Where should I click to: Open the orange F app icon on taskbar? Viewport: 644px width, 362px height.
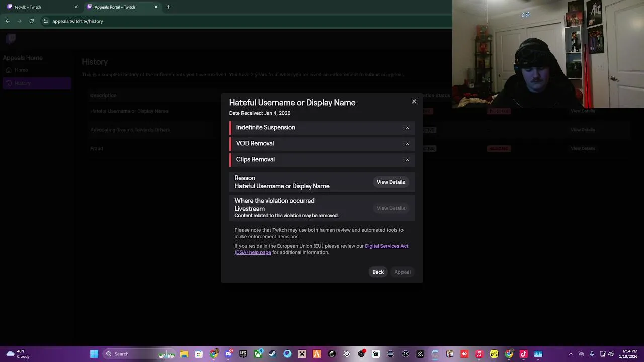(x=317, y=354)
